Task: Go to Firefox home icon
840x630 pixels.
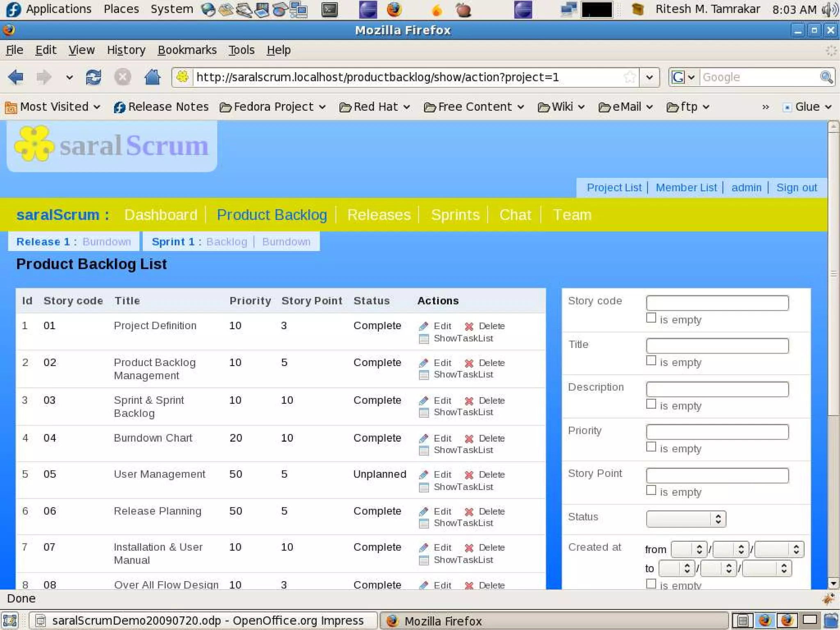Action: pyautogui.click(x=152, y=77)
